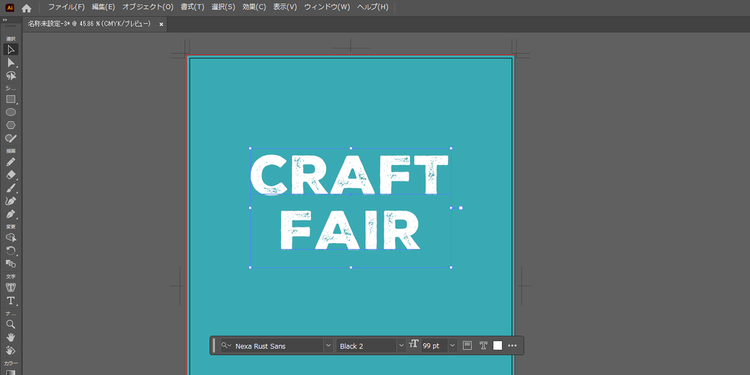
Task: Select the Paintbrush tool
Action: tap(11, 188)
